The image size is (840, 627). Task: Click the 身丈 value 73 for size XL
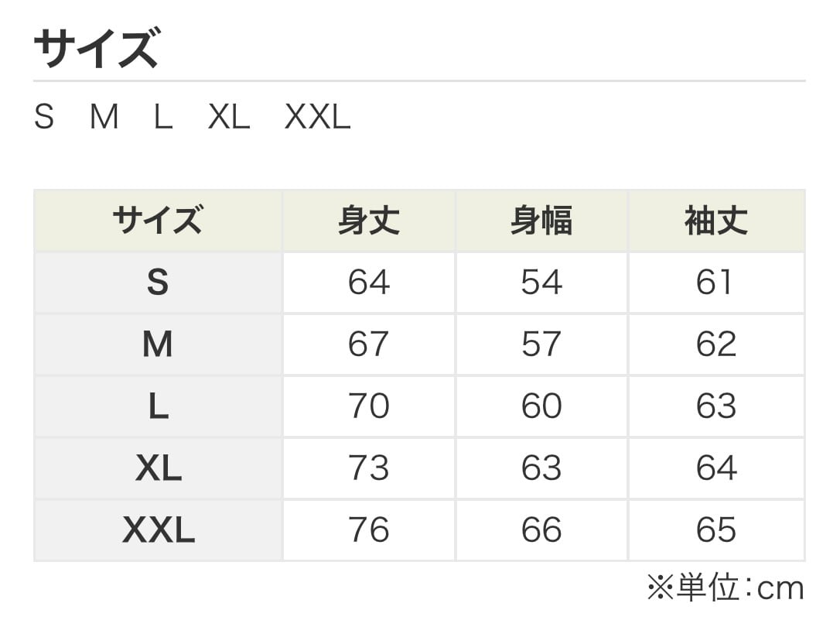[x=369, y=468]
